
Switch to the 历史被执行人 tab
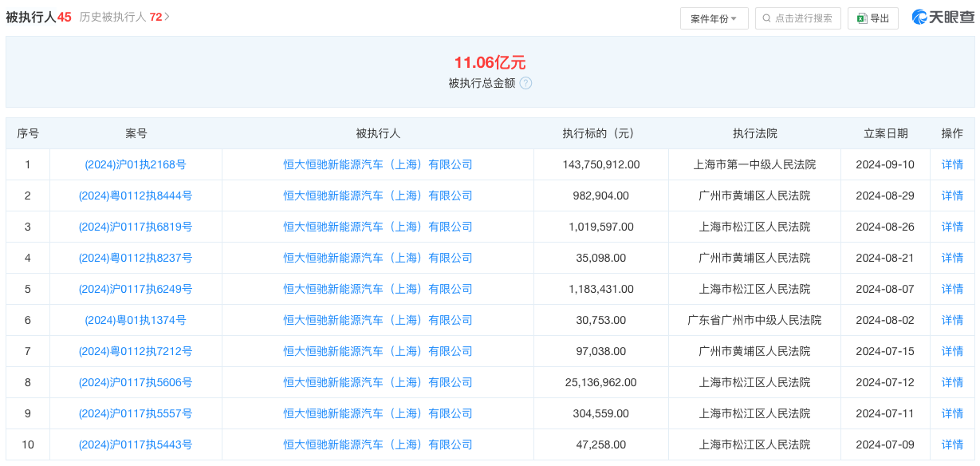tap(120, 17)
